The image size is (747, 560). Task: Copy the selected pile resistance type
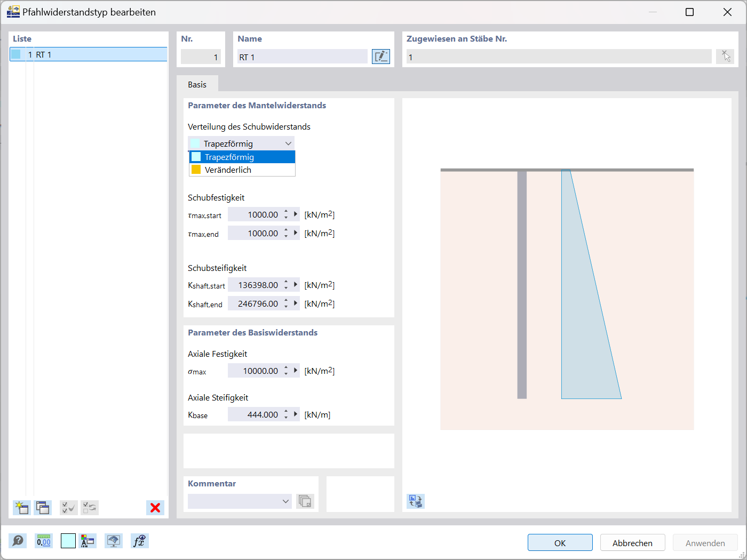click(43, 507)
